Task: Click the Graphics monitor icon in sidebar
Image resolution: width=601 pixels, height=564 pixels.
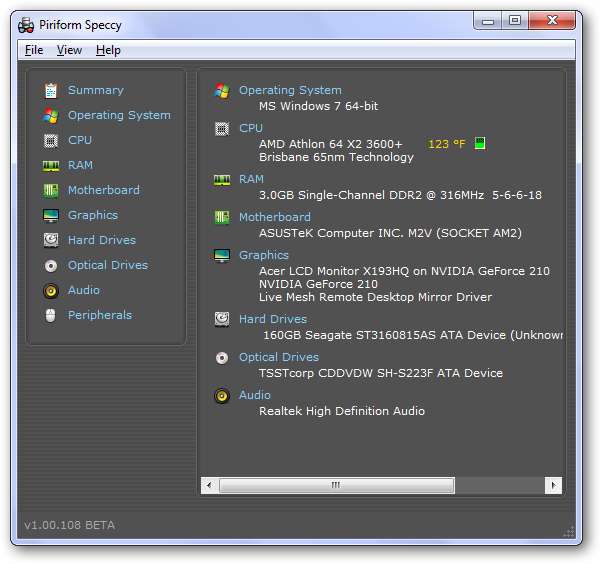Action: [50, 215]
